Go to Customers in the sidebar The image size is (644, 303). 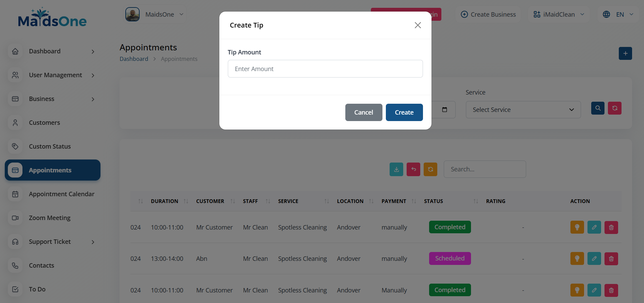click(x=44, y=123)
